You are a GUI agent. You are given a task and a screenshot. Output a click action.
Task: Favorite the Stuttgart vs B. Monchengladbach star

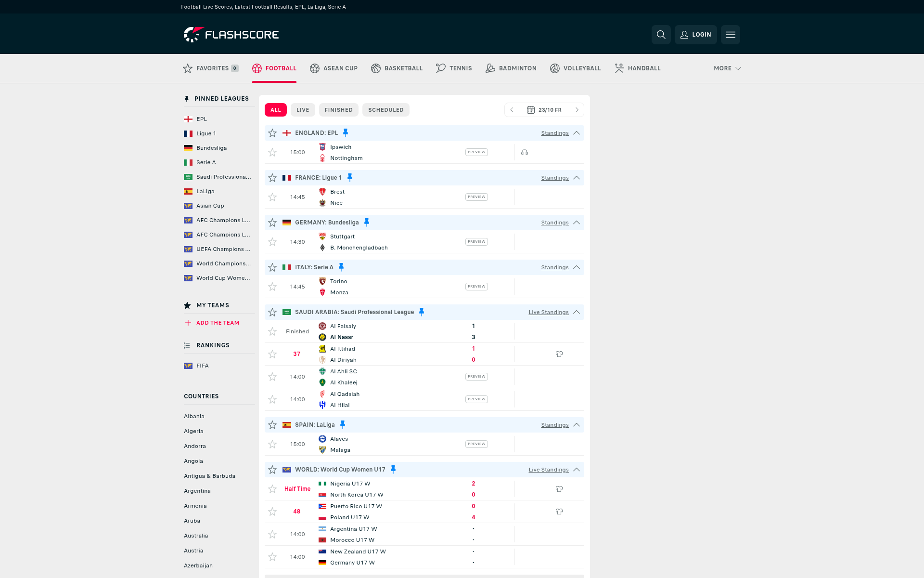(272, 242)
